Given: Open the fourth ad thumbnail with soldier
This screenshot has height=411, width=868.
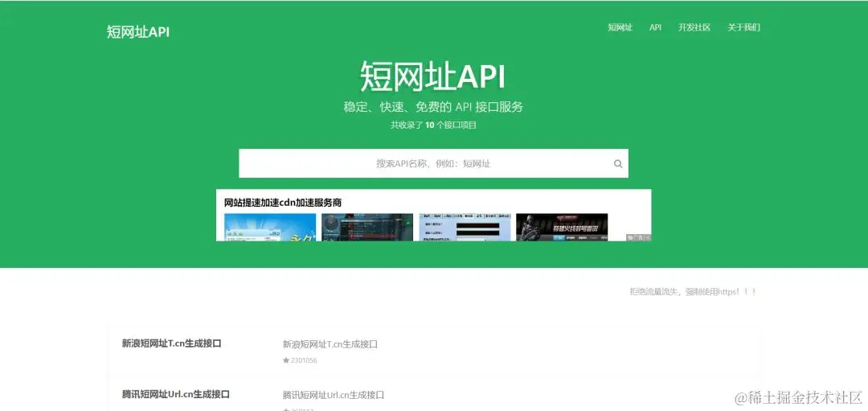Looking at the screenshot, I should pos(562,227).
